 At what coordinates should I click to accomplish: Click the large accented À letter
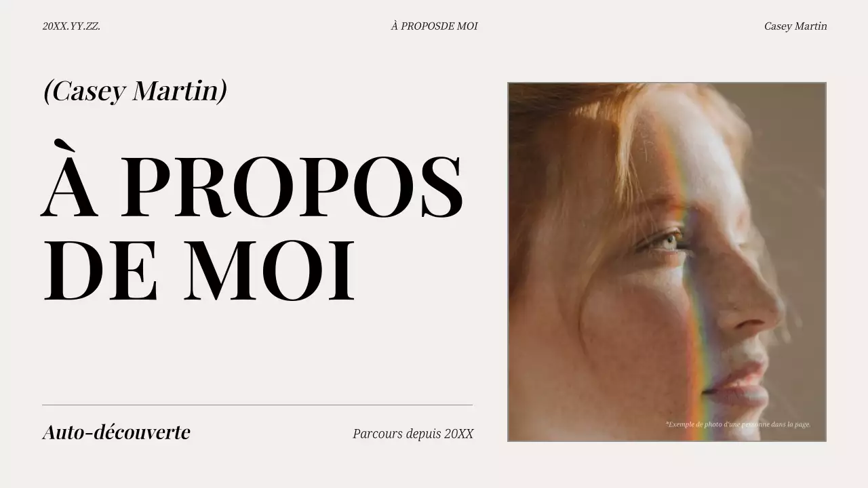(x=70, y=178)
